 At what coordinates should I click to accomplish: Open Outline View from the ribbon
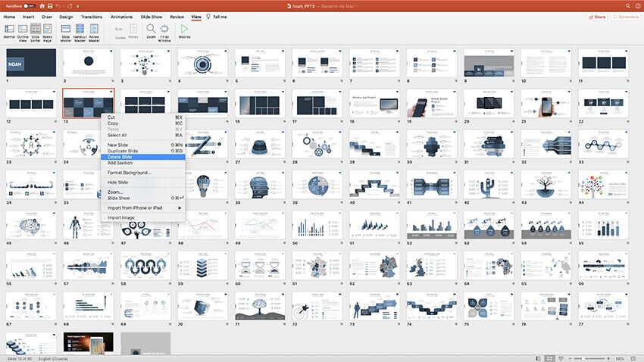pos(22,31)
